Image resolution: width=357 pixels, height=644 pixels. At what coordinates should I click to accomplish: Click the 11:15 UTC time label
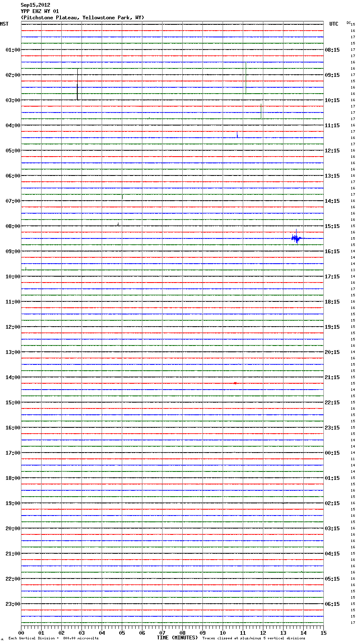click(x=332, y=126)
